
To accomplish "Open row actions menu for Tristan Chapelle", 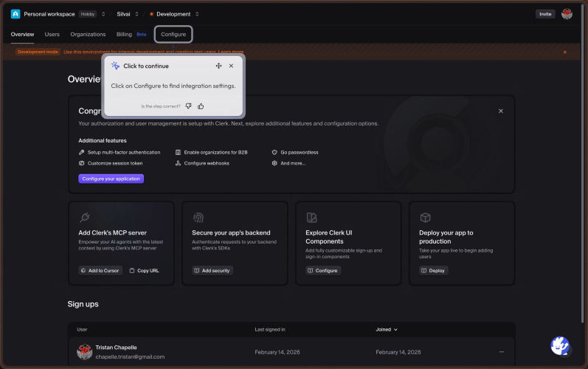I will (502, 352).
